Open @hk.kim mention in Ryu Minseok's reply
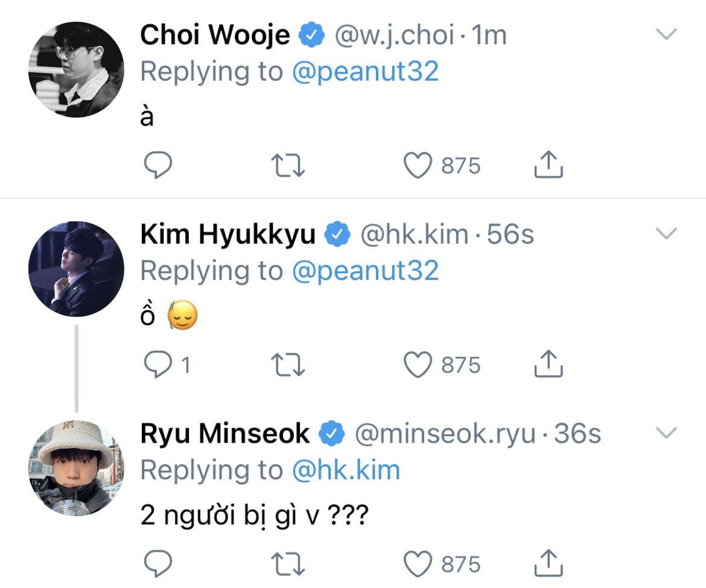This screenshot has width=706, height=588. pos(346,470)
